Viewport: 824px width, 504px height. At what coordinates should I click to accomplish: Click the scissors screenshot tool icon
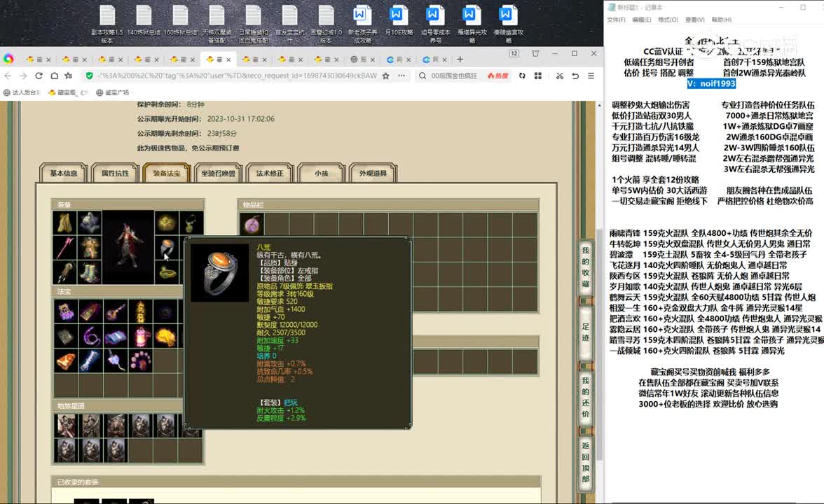(560, 76)
